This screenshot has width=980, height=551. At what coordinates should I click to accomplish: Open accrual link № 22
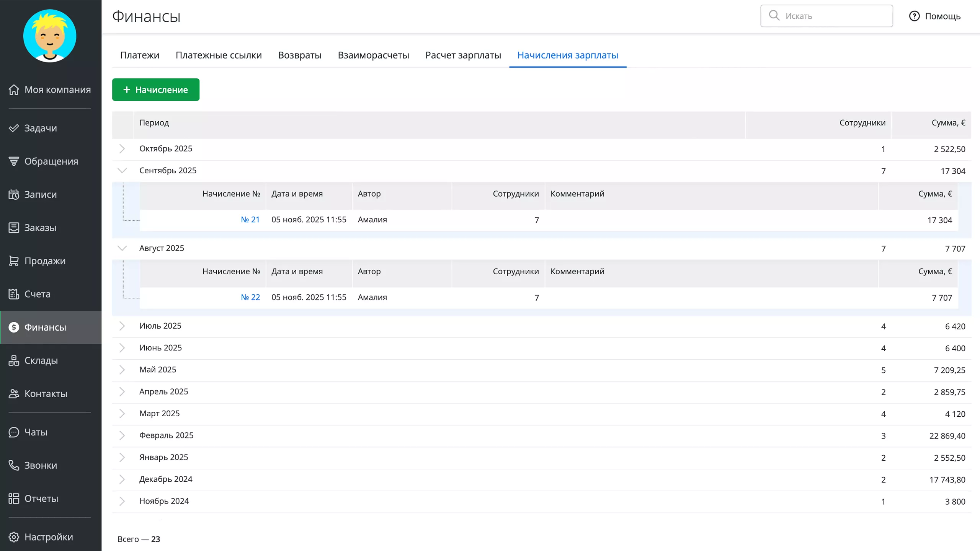[250, 297]
